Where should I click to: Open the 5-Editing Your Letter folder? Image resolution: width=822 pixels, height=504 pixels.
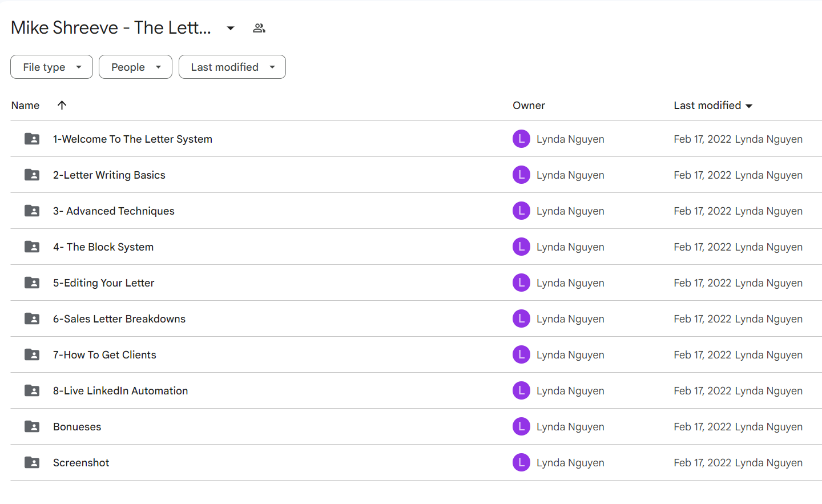[103, 283]
